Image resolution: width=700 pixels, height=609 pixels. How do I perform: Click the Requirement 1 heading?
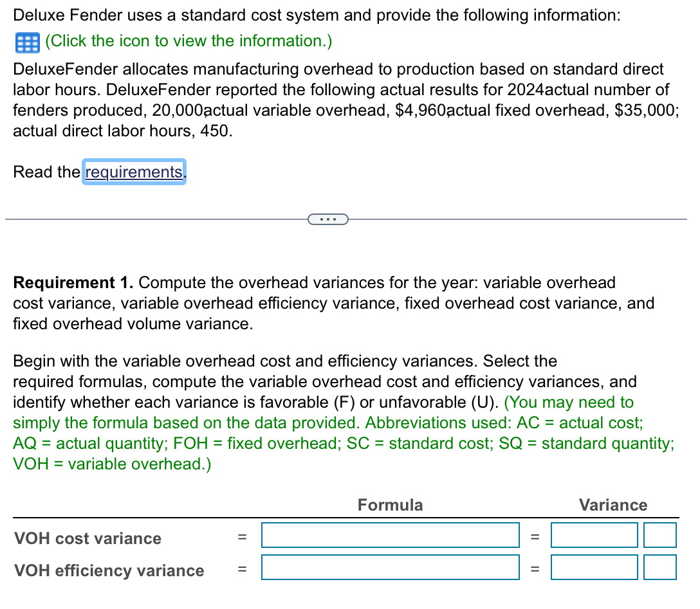pos(71,282)
